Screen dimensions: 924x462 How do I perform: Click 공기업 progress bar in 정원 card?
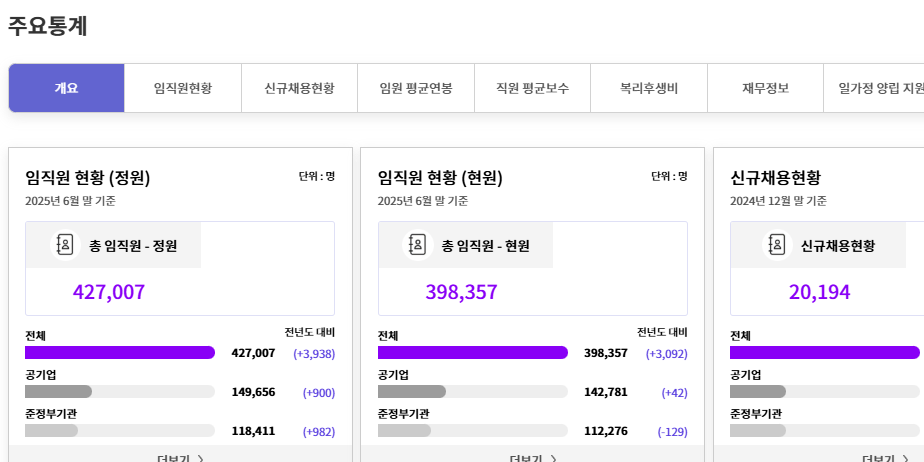pos(120,391)
